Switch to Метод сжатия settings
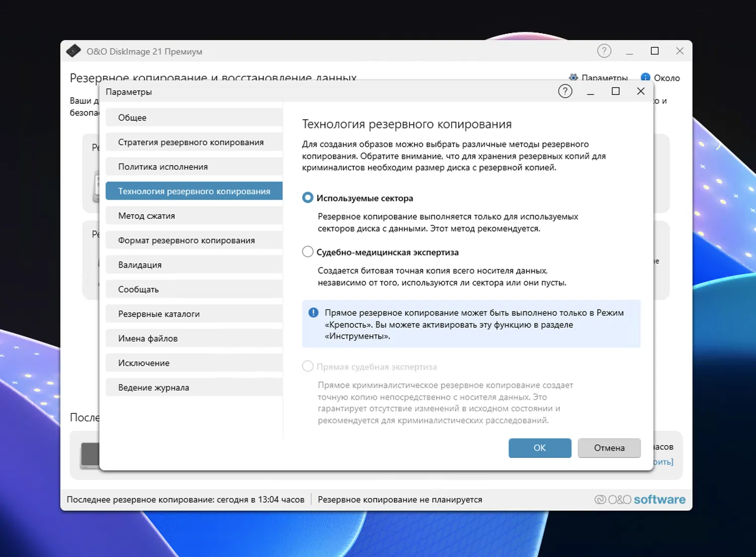Image resolution: width=756 pixels, height=557 pixels. click(194, 216)
